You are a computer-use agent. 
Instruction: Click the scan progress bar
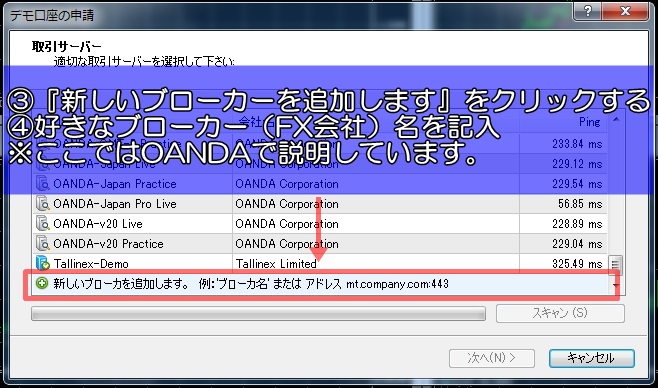[x=258, y=313]
